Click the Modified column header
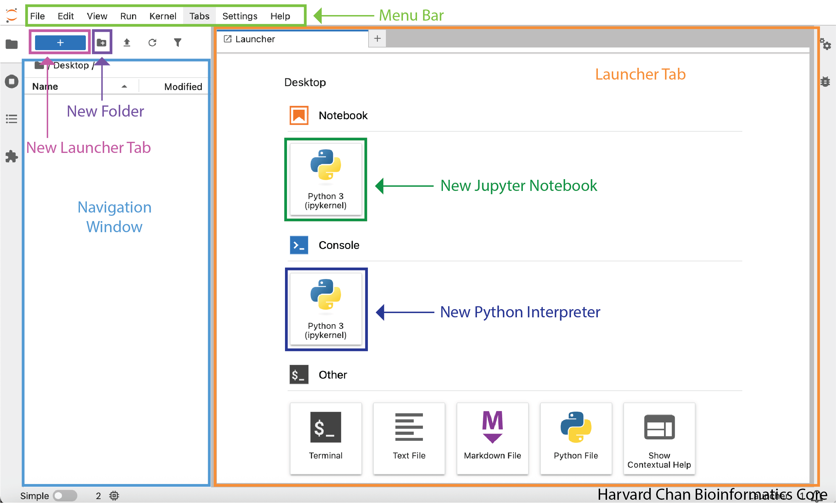Viewport: 836px width, 504px height. pyautogui.click(x=183, y=86)
